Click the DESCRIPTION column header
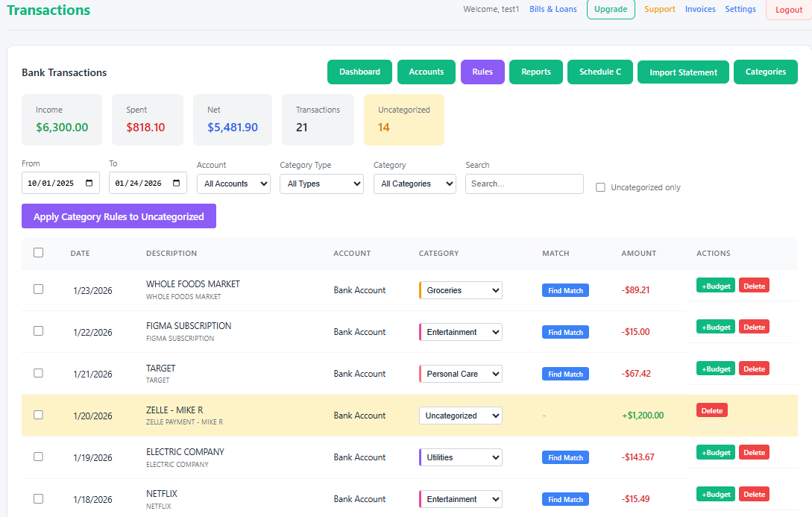The width and height of the screenshot is (812, 517). tap(171, 254)
